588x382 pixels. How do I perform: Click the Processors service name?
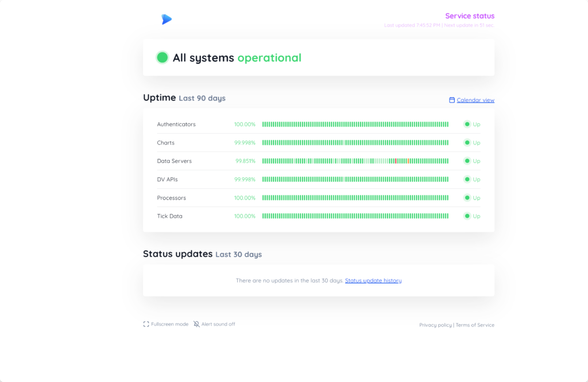[171, 198]
